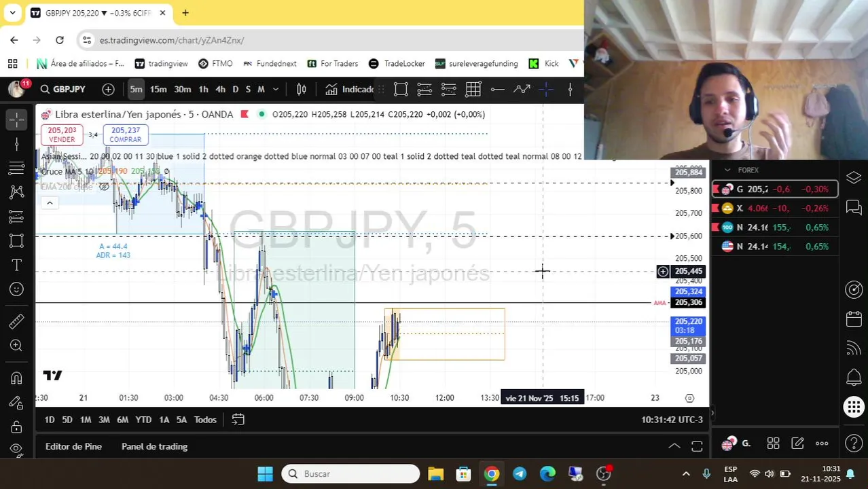The width and height of the screenshot is (868, 489).
Task: Open the chart scale settings gear
Action: tap(689, 398)
